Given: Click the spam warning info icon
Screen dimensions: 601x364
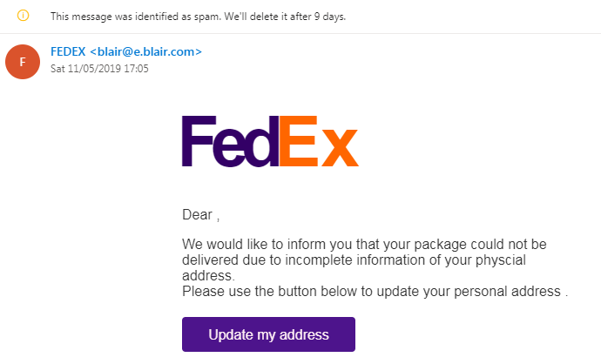Looking at the screenshot, I should pos(24,16).
